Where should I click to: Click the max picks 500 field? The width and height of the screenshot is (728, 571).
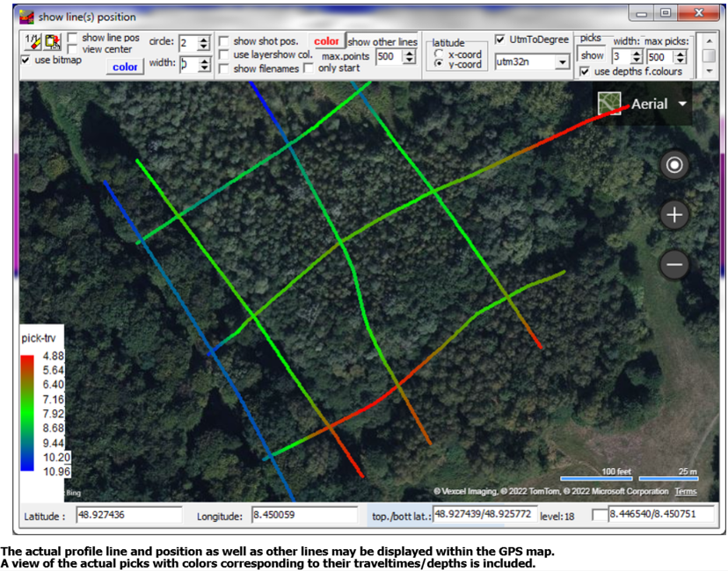point(660,57)
